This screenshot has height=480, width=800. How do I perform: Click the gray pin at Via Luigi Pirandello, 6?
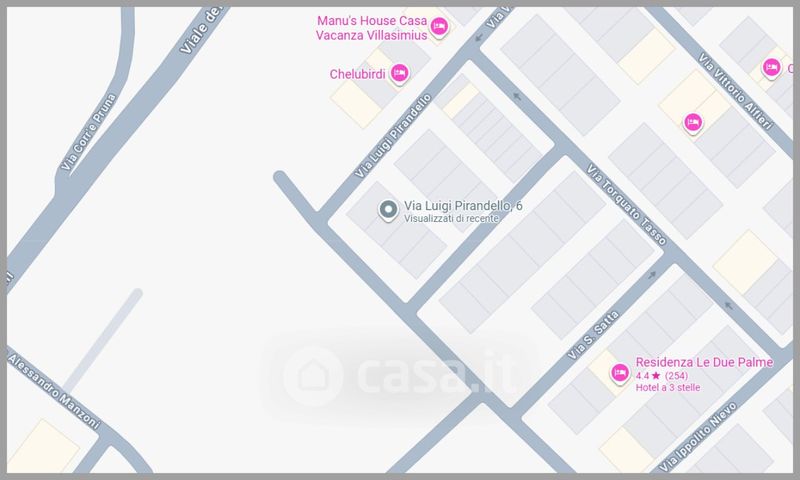[388, 210]
